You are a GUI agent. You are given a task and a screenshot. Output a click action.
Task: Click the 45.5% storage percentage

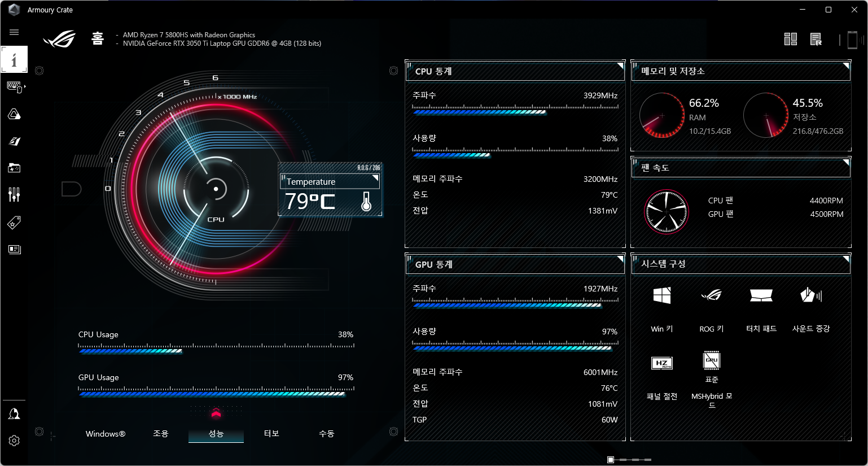808,103
